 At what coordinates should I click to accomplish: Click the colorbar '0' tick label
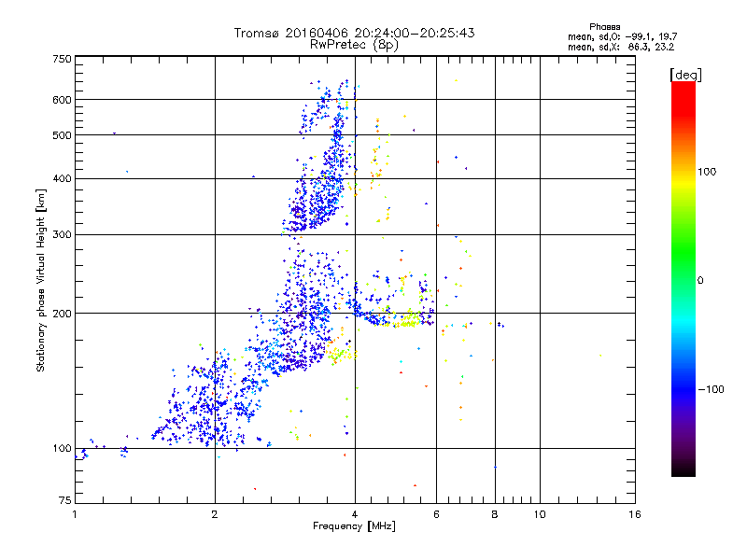[x=700, y=281]
